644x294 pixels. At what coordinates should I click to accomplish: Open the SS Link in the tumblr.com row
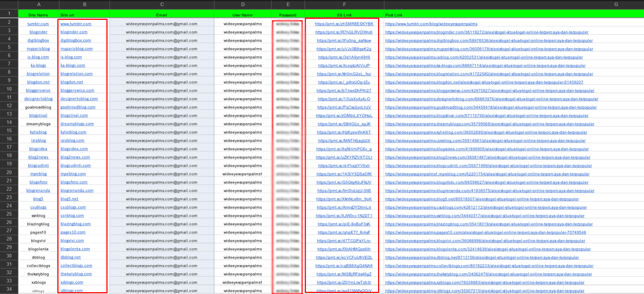click(x=344, y=24)
